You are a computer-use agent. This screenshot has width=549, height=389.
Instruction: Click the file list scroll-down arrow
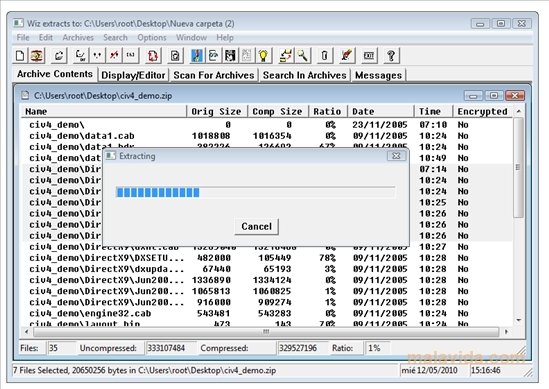coord(519,320)
